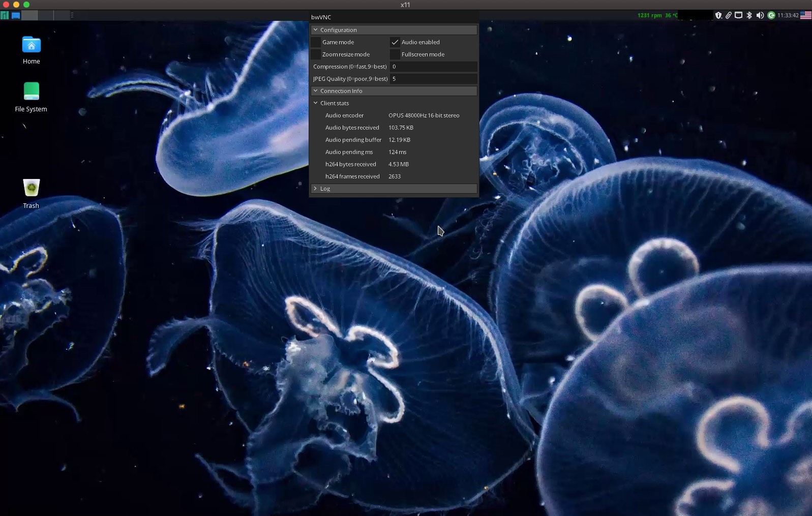Screen dimensions: 812x516
Task: Select the first workspace in the switcher
Action: (29, 15)
